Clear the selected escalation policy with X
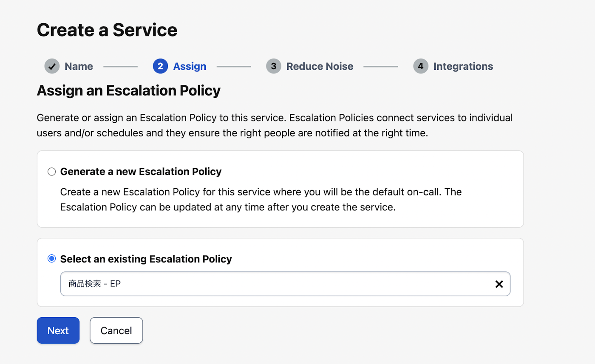This screenshot has height=364, width=595. point(499,284)
